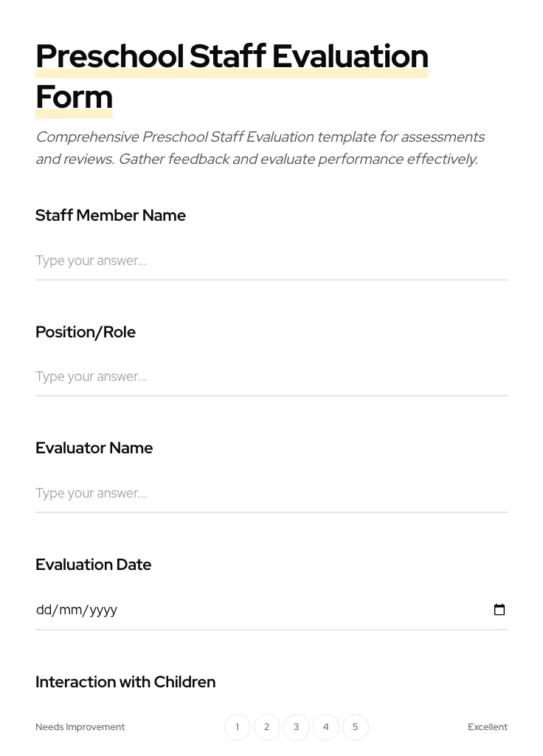This screenshot has height=756, width=543.
Task: Click the Interaction with Children heading
Action: pos(125,682)
